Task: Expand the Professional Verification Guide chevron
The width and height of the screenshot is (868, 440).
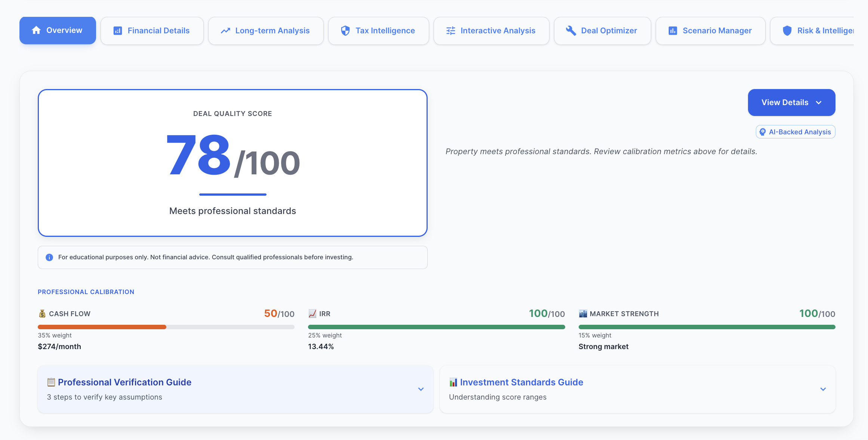Action: tap(421, 389)
